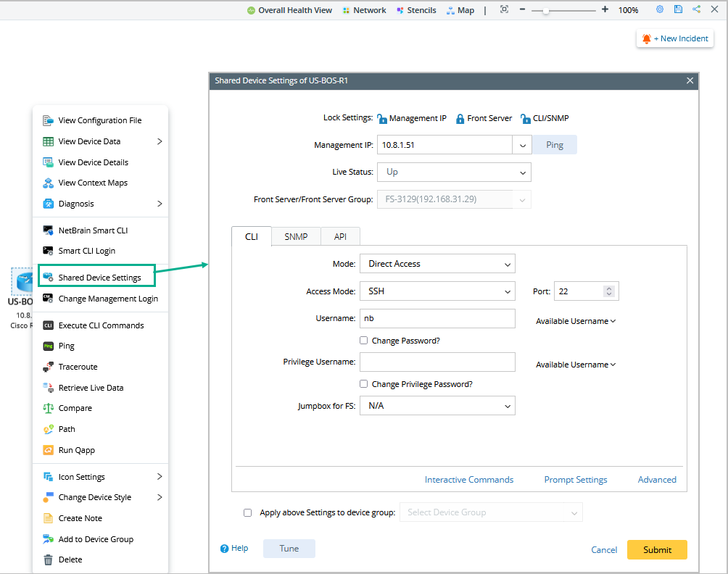Open the Mode dropdown showing Direct Access
The image size is (728, 574).
pos(437,264)
